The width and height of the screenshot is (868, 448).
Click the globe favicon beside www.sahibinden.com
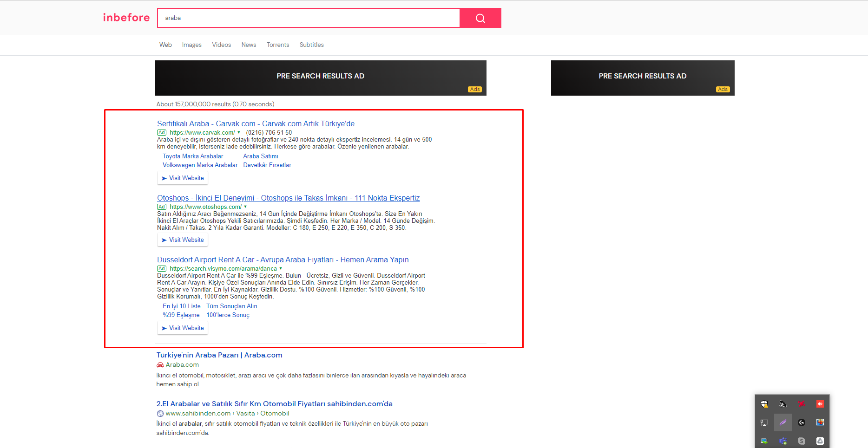(x=160, y=414)
